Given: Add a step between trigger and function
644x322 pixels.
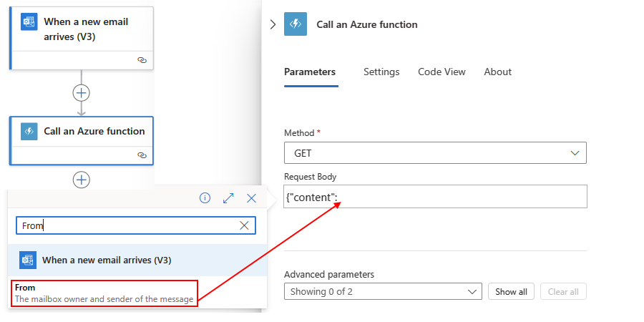Looking at the screenshot, I should pos(82,93).
